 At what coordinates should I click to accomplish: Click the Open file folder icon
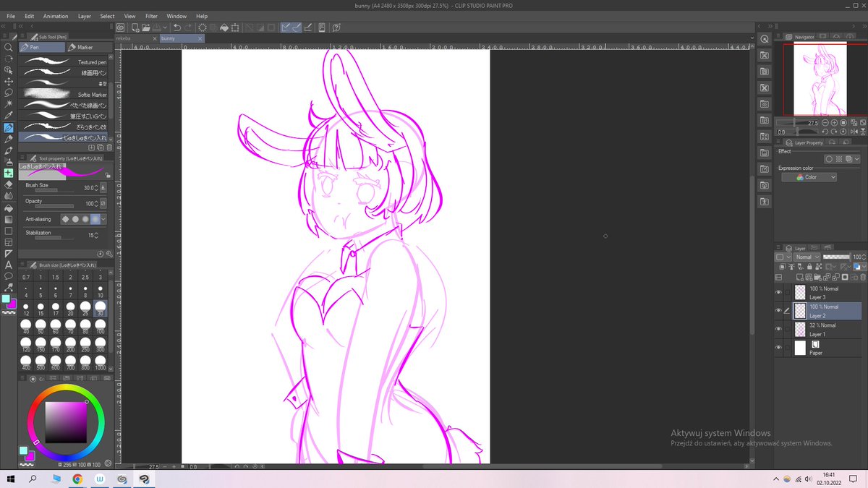(146, 27)
